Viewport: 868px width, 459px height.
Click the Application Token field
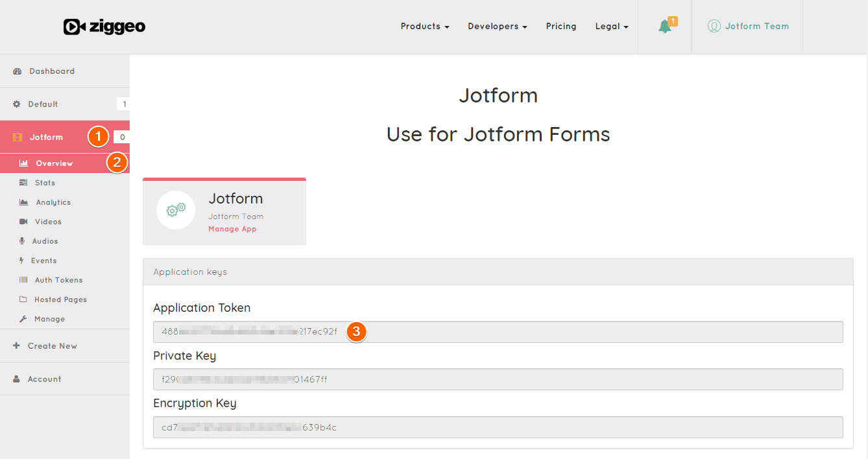point(498,331)
